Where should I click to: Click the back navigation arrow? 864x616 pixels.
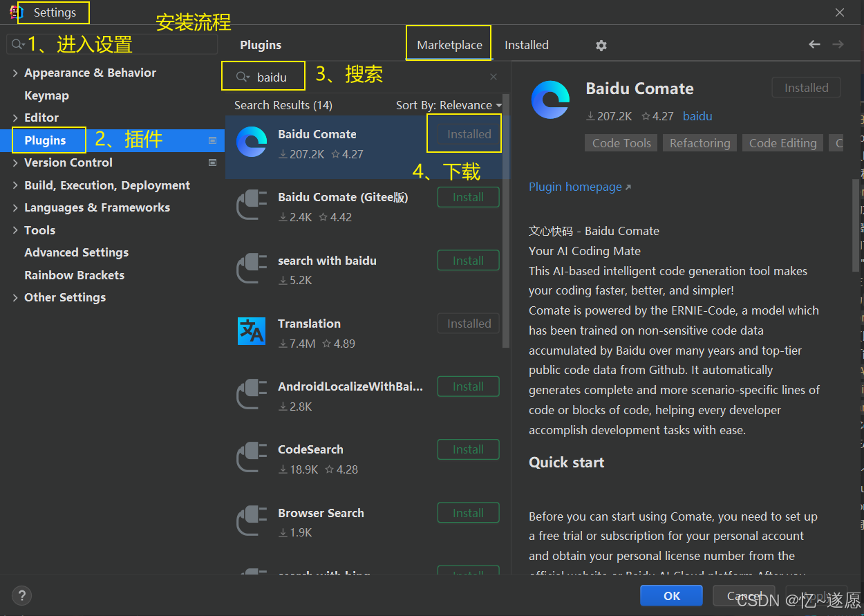815,44
